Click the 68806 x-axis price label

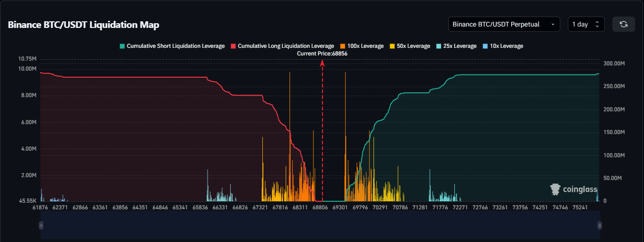click(320, 207)
